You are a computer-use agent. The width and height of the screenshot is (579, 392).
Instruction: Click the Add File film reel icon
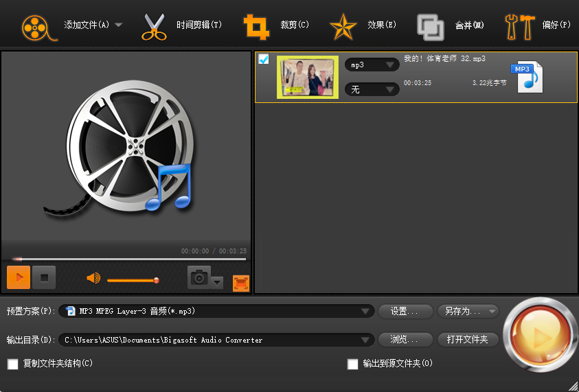click(x=38, y=28)
